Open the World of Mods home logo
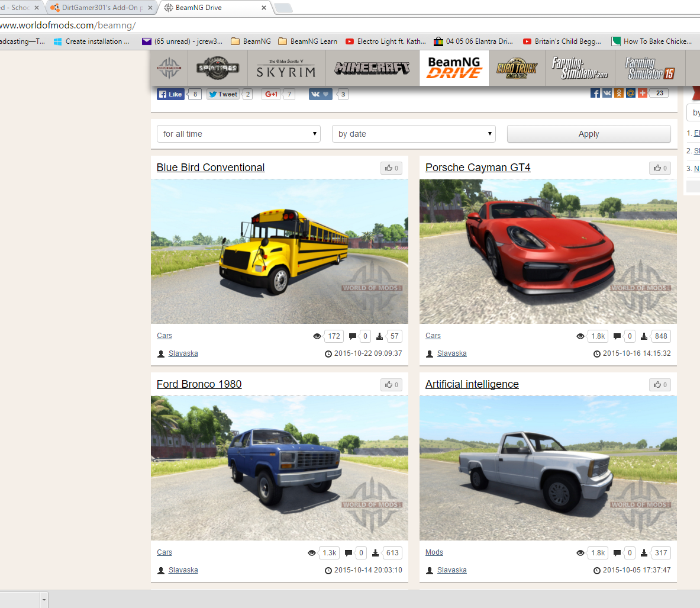The height and width of the screenshot is (608, 700). click(x=169, y=68)
